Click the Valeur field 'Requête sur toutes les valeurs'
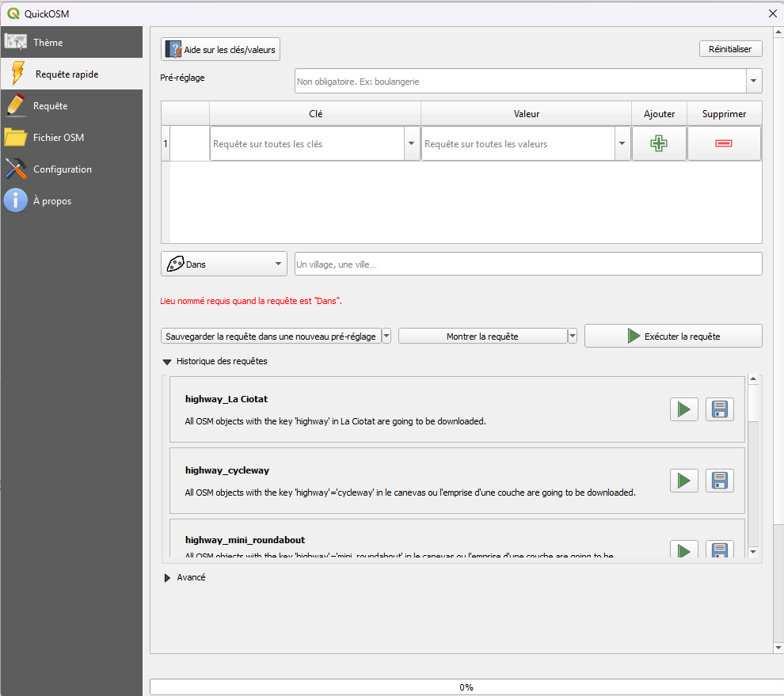Image resolution: width=784 pixels, height=696 pixels. coord(518,143)
